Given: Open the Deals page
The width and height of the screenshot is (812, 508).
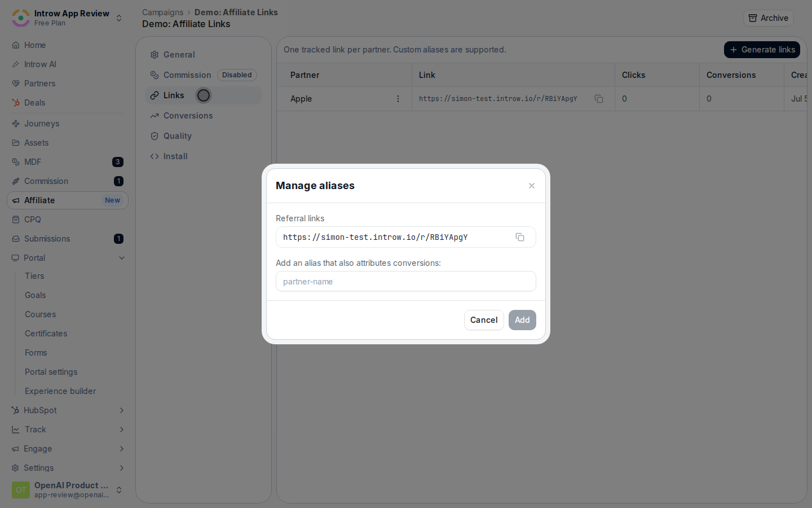Looking at the screenshot, I should click(x=68, y=103).
